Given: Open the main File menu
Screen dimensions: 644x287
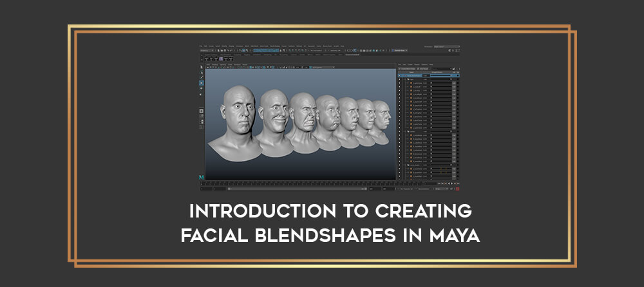Looking at the screenshot, I should (201, 46).
